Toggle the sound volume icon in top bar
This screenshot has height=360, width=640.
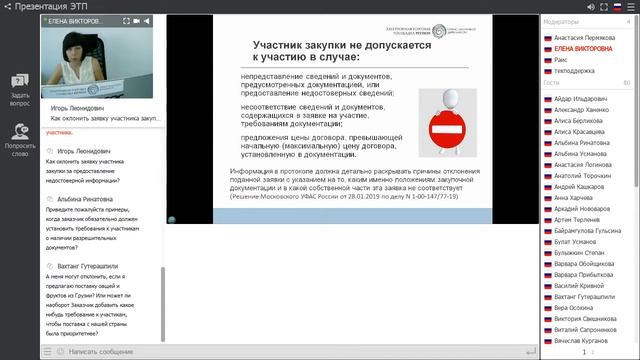coord(591,7)
